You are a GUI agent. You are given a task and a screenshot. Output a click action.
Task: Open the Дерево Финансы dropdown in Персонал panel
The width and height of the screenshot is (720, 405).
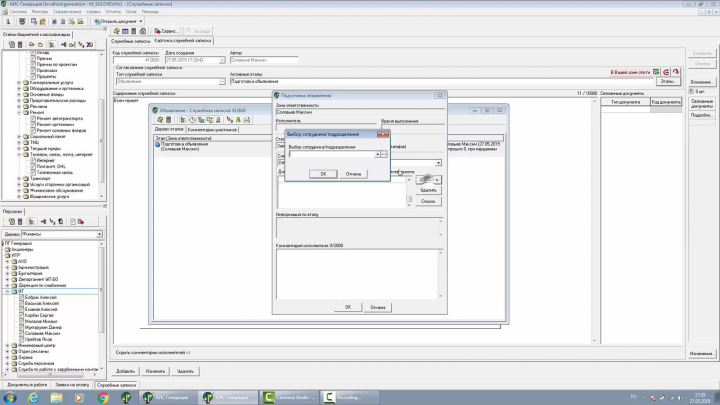click(99, 234)
